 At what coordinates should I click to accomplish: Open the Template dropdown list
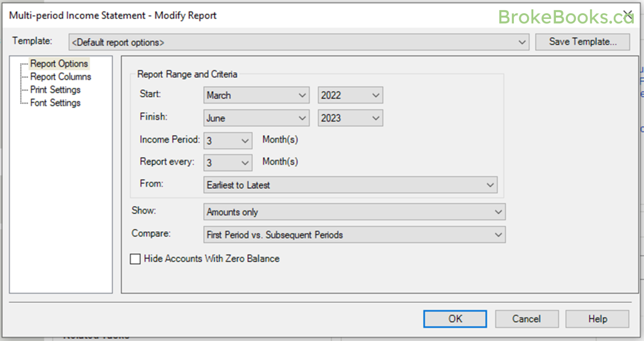(x=299, y=42)
